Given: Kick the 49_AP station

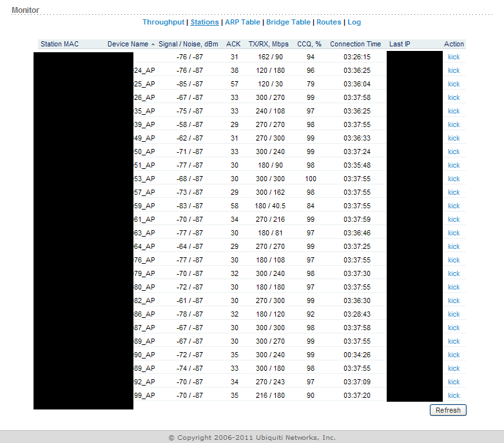Looking at the screenshot, I should 454,138.
